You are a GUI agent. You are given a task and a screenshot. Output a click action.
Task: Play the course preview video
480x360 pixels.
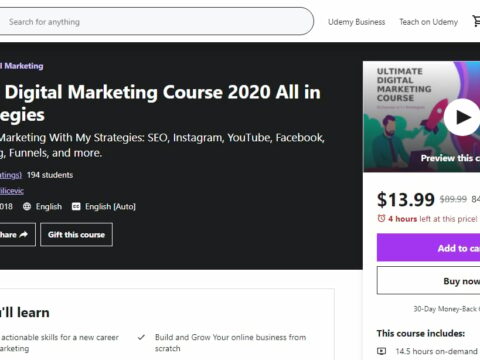(462, 117)
